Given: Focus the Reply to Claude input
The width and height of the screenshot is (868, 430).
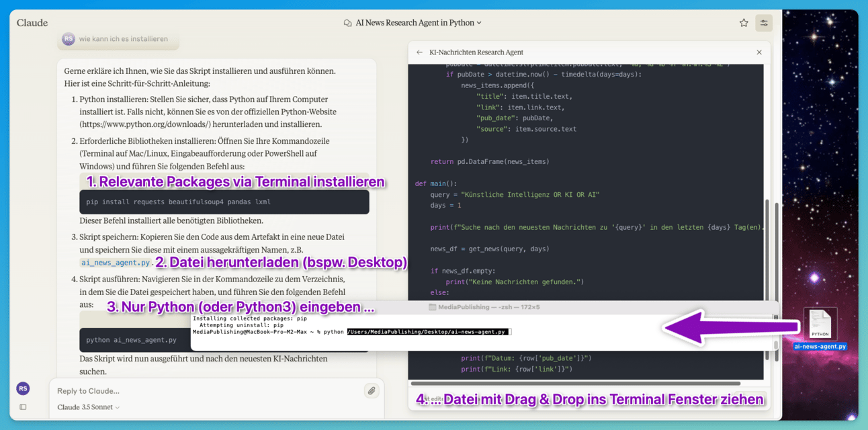Looking at the screenshot, I should [208, 391].
